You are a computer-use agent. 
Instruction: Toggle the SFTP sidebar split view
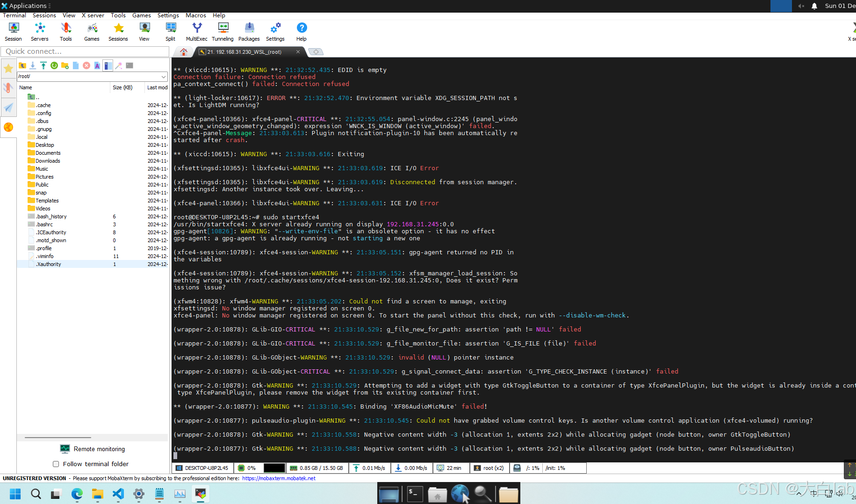(108, 65)
